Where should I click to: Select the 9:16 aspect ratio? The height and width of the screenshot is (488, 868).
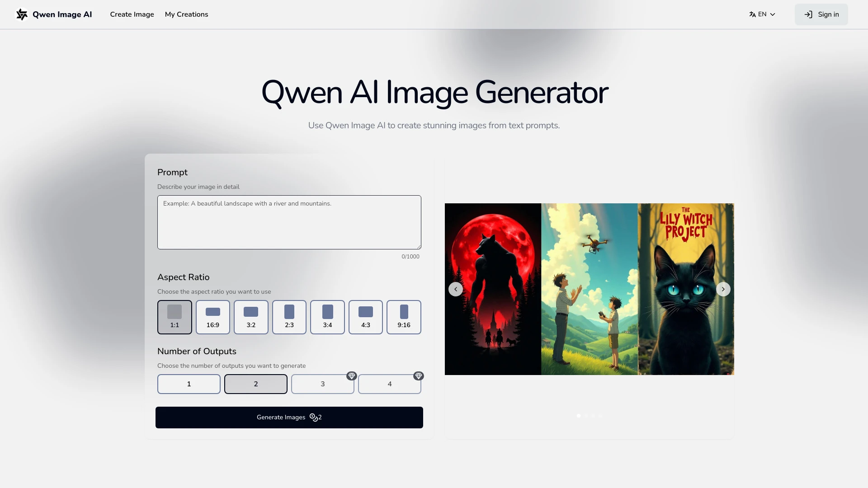404,317
